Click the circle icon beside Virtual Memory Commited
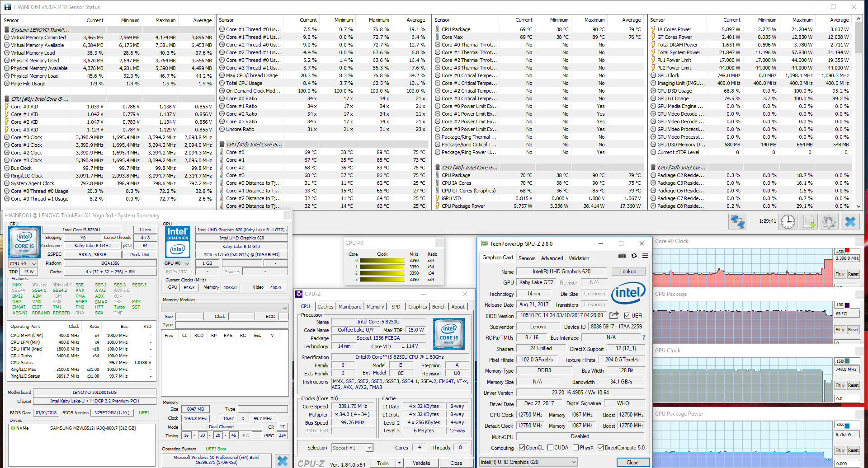Image resolution: width=868 pixels, height=468 pixels. (x=7, y=37)
